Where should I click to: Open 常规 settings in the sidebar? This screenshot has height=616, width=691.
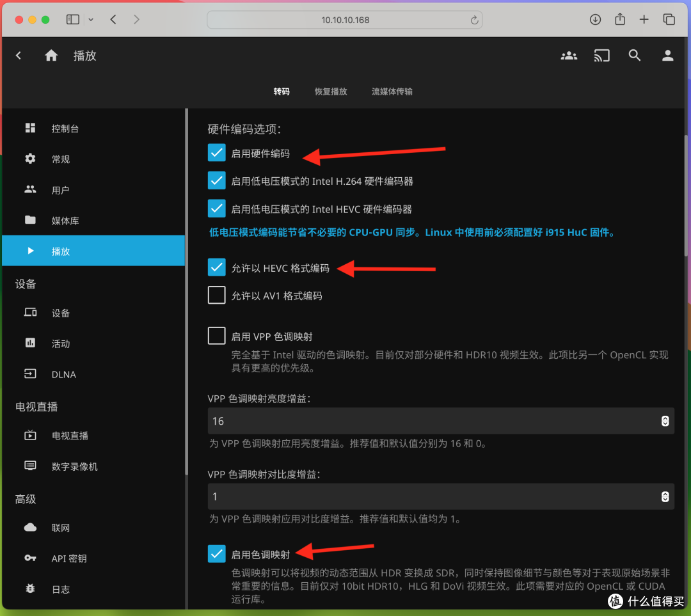pyautogui.click(x=93, y=159)
